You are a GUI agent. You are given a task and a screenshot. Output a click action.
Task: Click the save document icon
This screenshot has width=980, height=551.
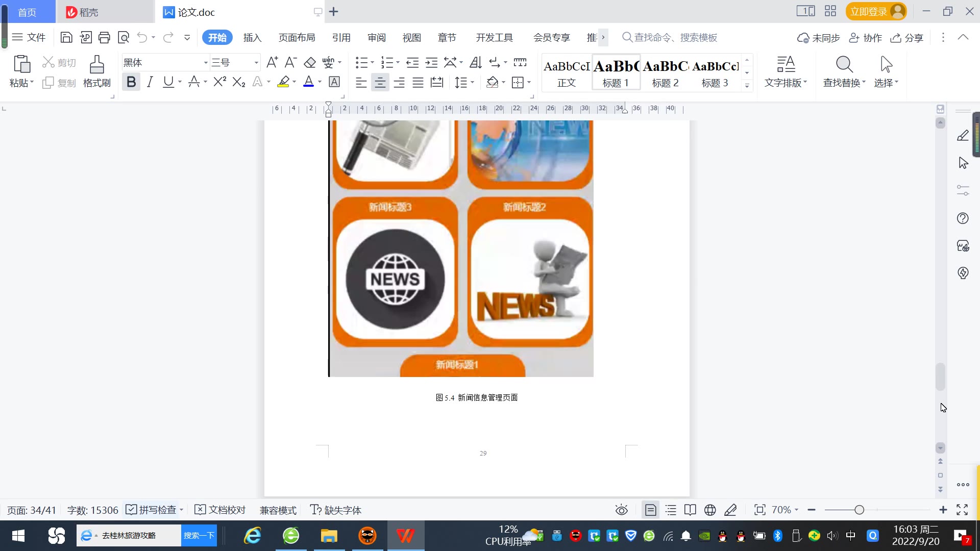66,37
